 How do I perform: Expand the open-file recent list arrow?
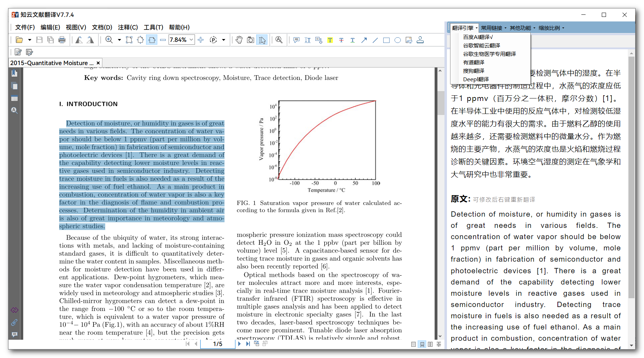coord(30,40)
